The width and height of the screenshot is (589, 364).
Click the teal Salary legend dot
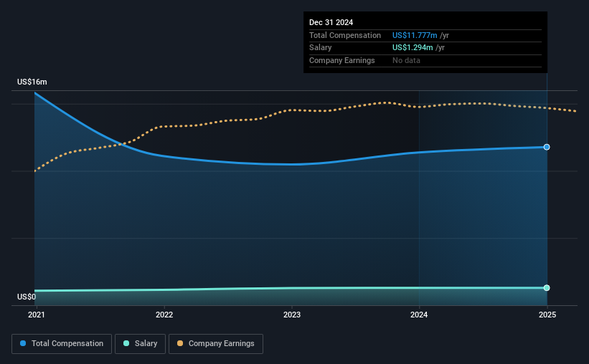126,343
